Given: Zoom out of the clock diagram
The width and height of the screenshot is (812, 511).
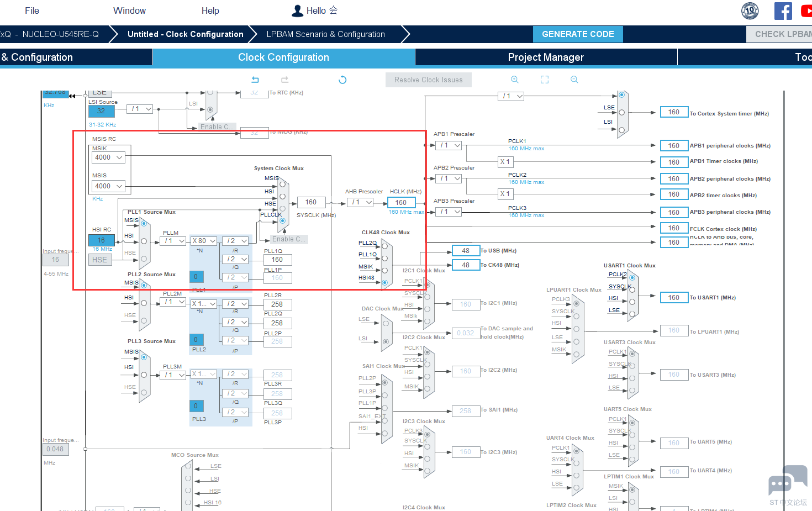Looking at the screenshot, I should 574,80.
